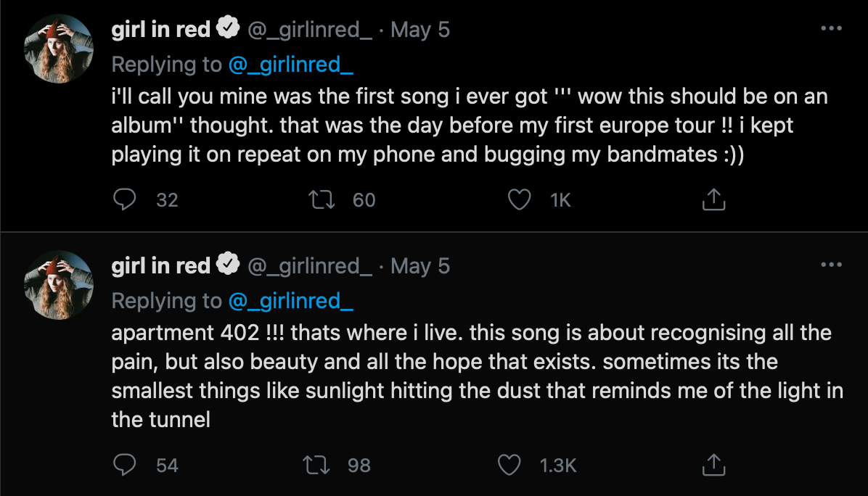
Task: Open more options on the first tweet
Action: (831, 29)
